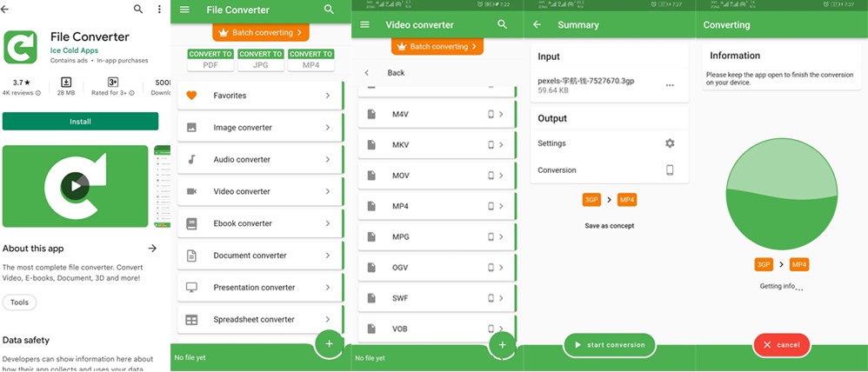Tap Conversion device icon
The width and height of the screenshot is (868, 372).
670,170
